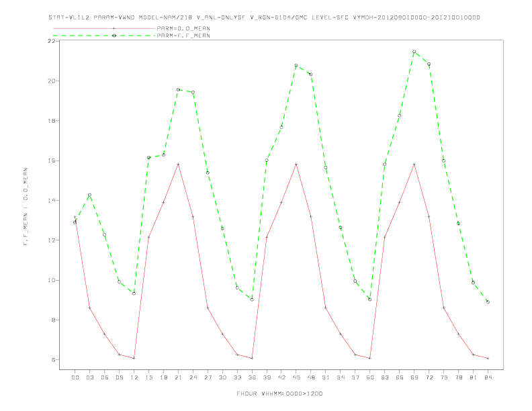532x411 pixels.
Task: Click the red O.O_MEAN peak point at hour 45
Action: point(296,165)
